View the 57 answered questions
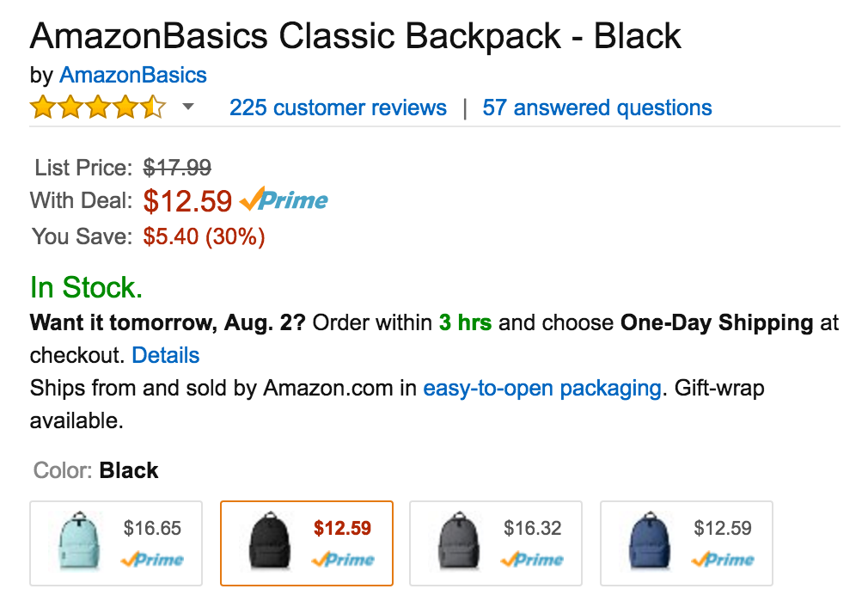 coord(596,107)
